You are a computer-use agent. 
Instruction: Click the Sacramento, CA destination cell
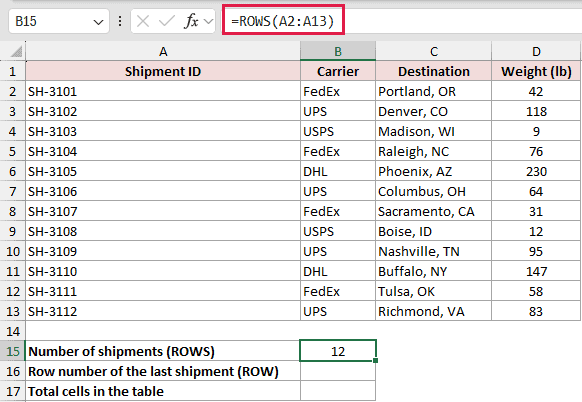click(x=434, y=212)
